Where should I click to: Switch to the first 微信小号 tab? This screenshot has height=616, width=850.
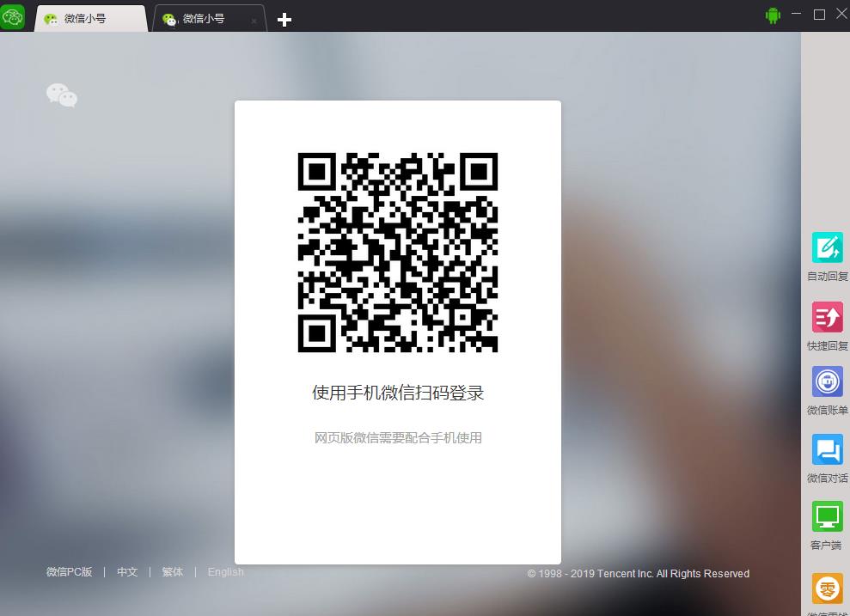click(90, 19)
